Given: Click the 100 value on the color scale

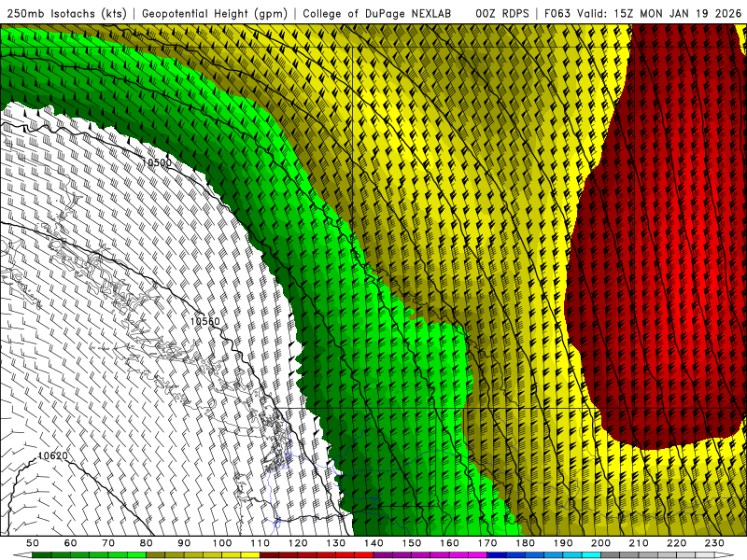Looking at the screenshot, I should (222, 543).
